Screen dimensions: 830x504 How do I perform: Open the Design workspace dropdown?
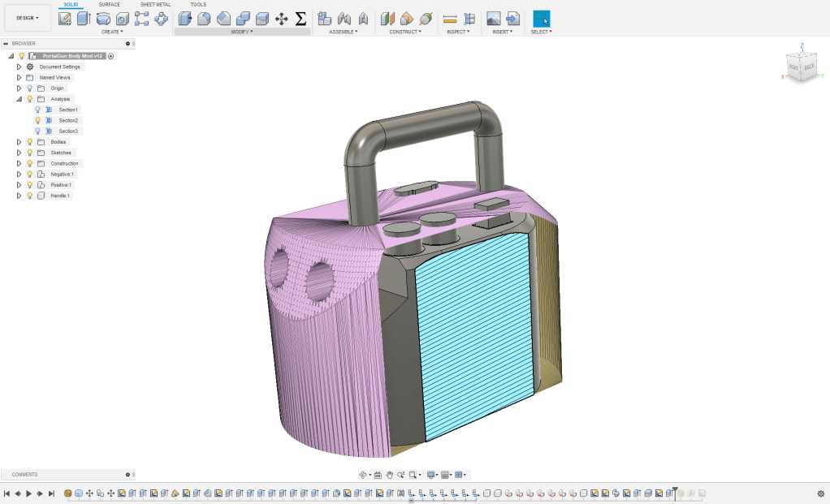coord(27,18)
